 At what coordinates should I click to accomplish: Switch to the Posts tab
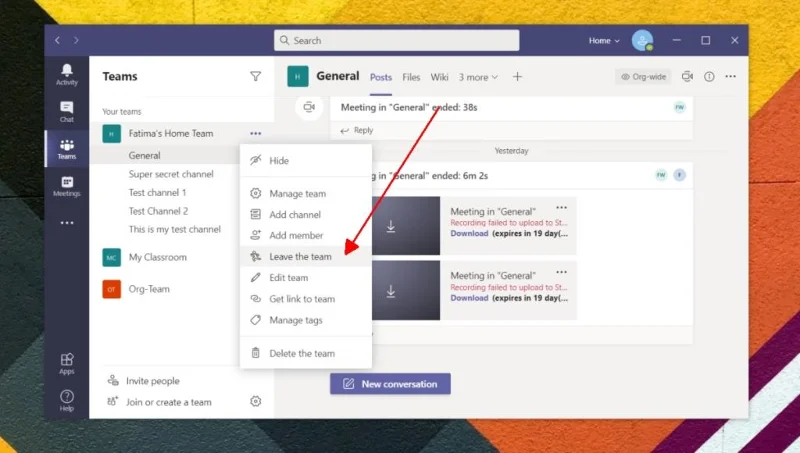381,77
